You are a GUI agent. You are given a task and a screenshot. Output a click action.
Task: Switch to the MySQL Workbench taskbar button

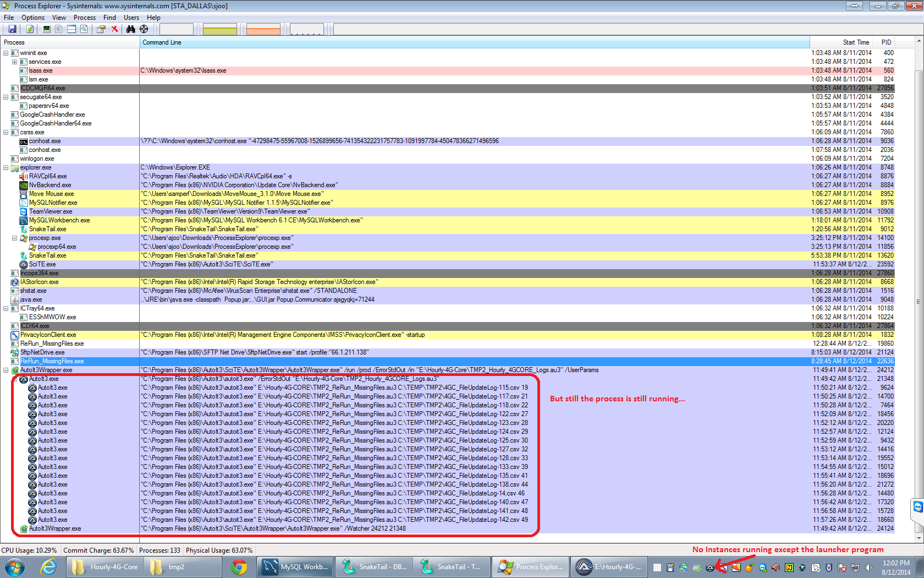[x=295, y=567]
